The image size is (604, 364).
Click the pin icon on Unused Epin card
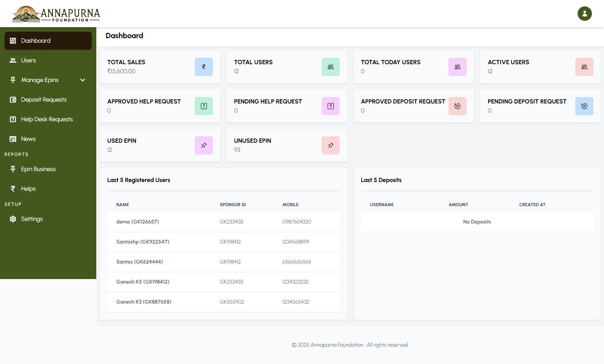point(330,145)
